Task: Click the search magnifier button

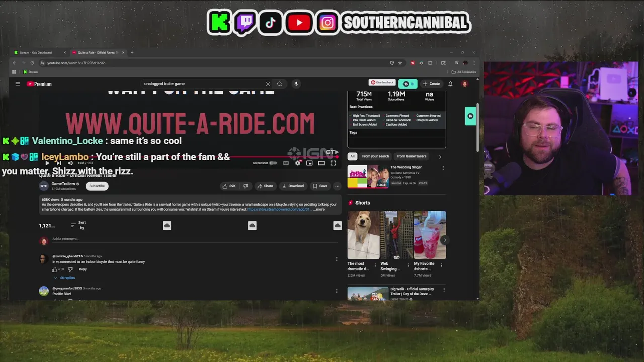Action: pyautogui.click(x=280, y=84)
